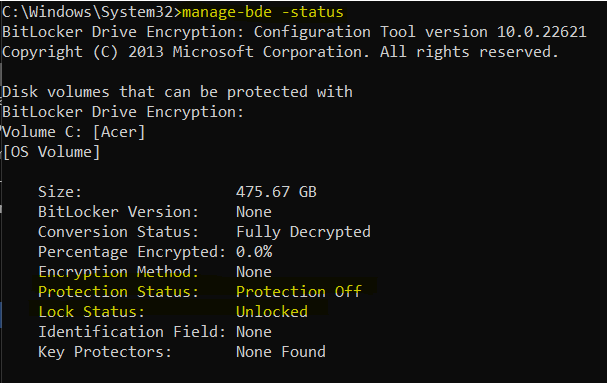Click the Lock Status label
607x383 pixels.
(91, 312)
